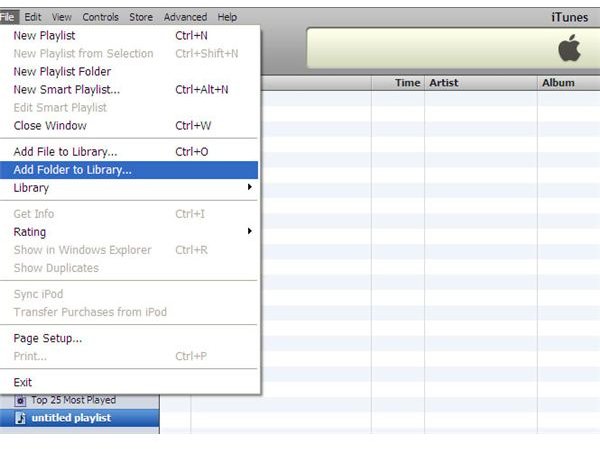Open the Controls menu

click(100, 17)
